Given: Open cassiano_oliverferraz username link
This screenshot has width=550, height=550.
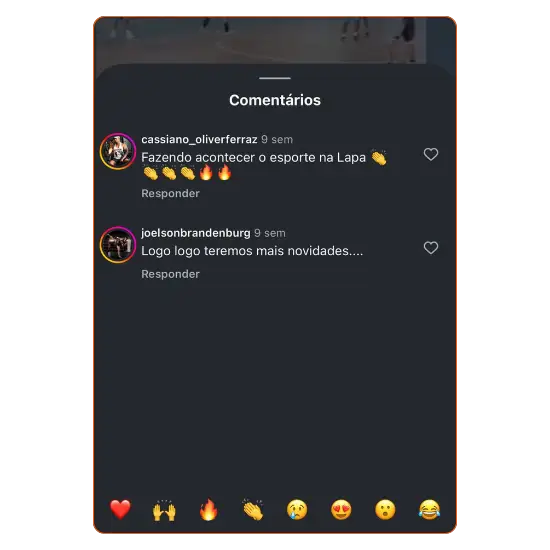Looking at the screenshot, I should coord(199,140).
